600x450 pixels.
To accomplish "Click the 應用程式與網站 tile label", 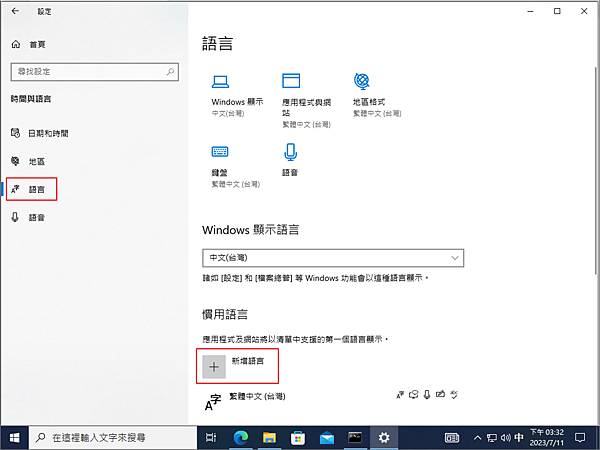I will coord(307,108).
